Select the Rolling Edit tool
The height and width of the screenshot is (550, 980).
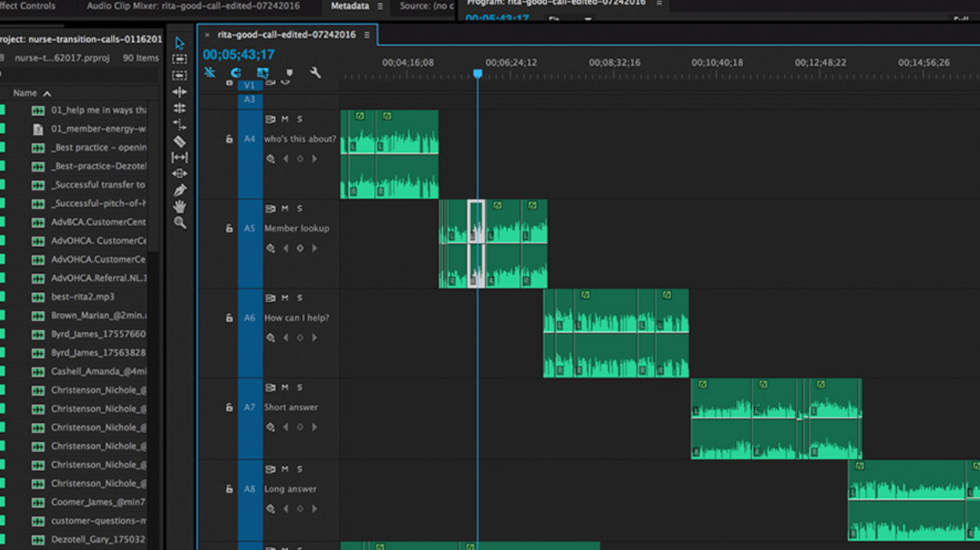click(x=180, y=108)
